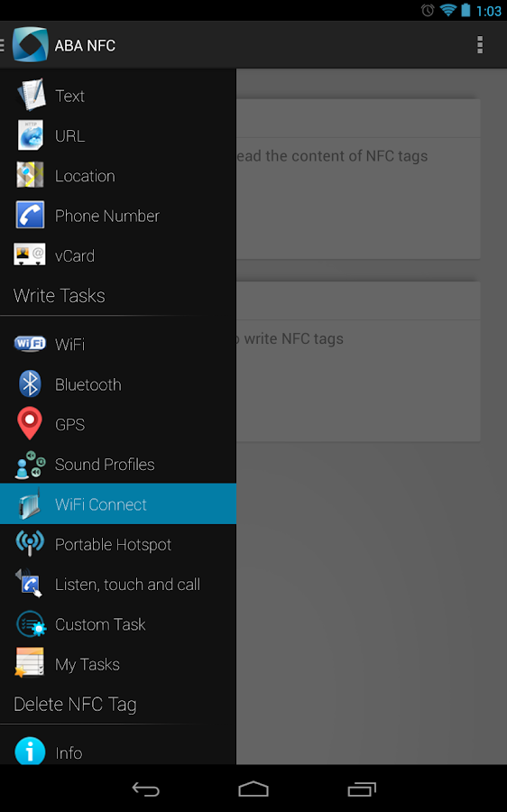This screenshot has height=812, width=507.
Task: Open the My Tasks list entry
Action: (x=118, y=664)
